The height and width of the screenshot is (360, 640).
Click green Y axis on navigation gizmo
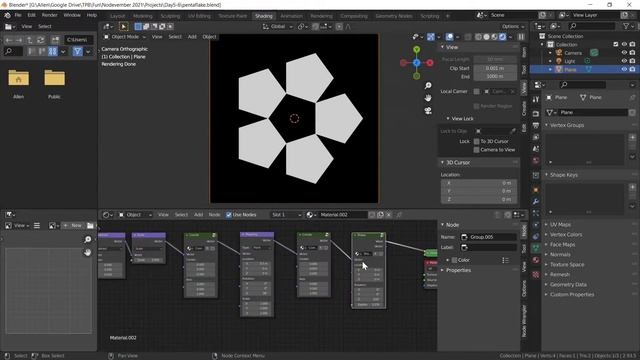416,49
